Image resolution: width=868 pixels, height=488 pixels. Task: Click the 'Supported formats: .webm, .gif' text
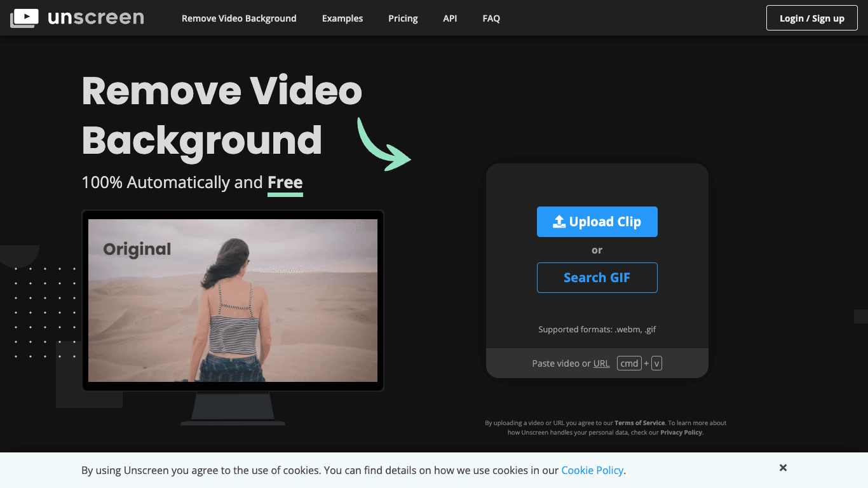(x=597, y=329)
